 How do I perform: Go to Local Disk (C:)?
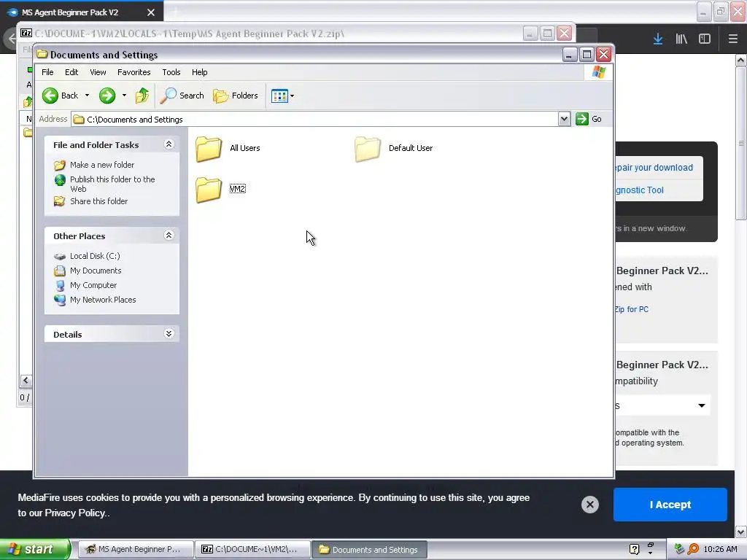[95, 256]
